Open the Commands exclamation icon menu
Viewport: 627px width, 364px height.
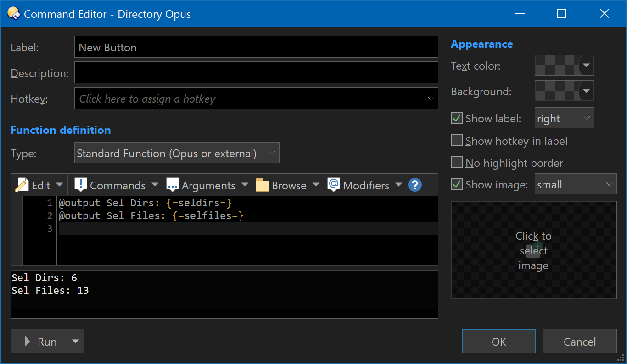[x=80, y=185]
